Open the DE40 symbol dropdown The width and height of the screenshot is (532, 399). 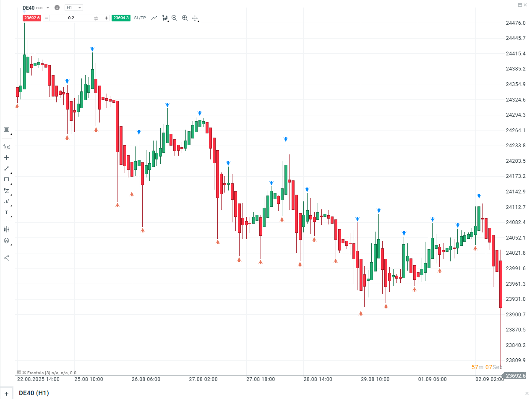pyautogui.click(x=47, y=7)
